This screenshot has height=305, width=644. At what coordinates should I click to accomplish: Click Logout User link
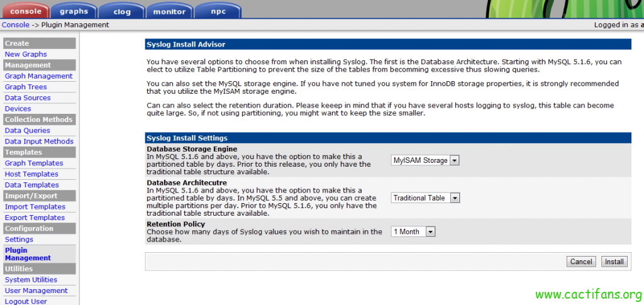coord(26,301)
